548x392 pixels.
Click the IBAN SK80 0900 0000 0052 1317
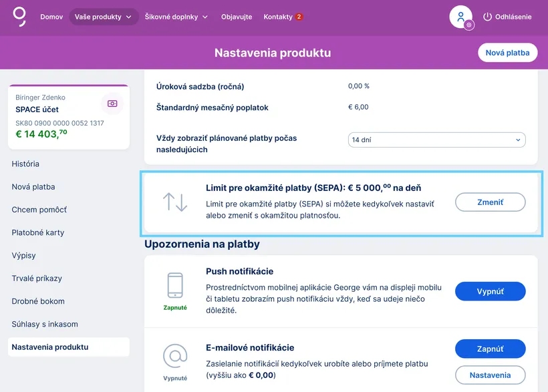click(59, 123)
